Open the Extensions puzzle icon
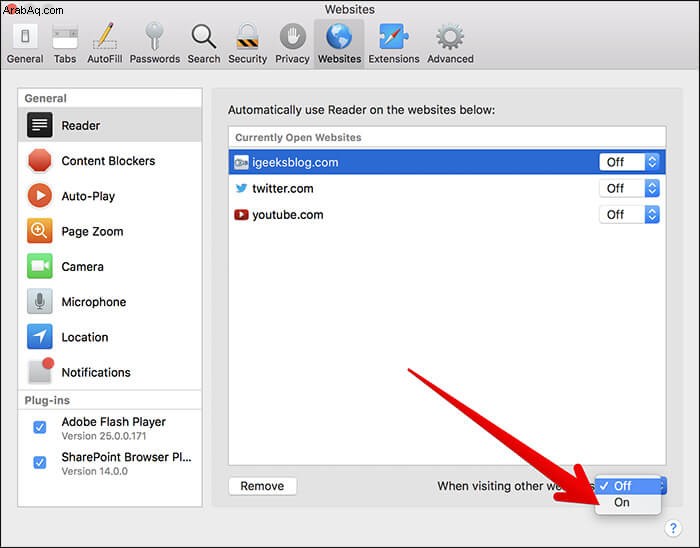Screen dimensions: 700x548 pos(393,36)
